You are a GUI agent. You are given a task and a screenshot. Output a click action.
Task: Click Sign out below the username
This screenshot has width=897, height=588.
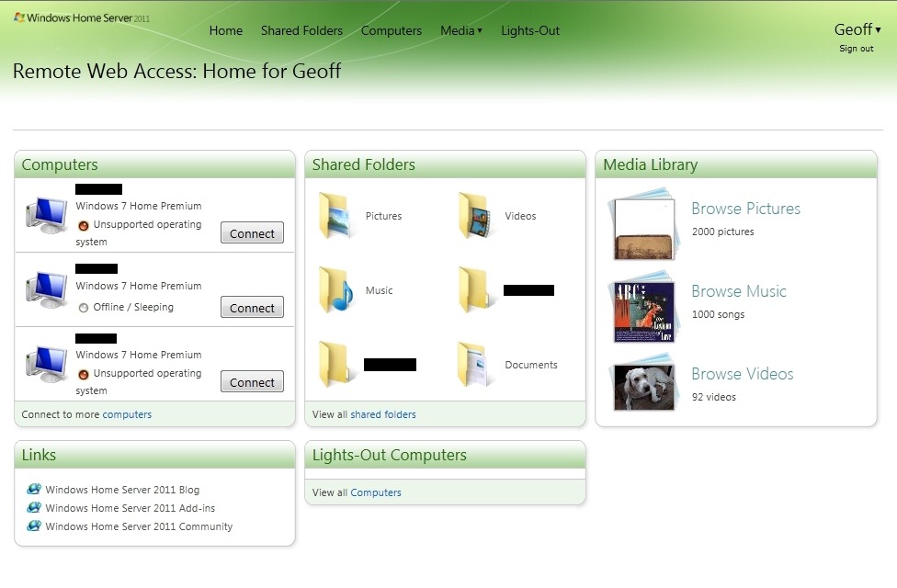(856, 49)
